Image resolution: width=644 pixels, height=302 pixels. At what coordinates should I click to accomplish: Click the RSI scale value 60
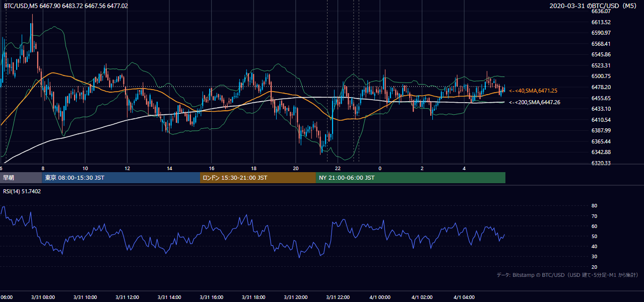pos(594,226)
